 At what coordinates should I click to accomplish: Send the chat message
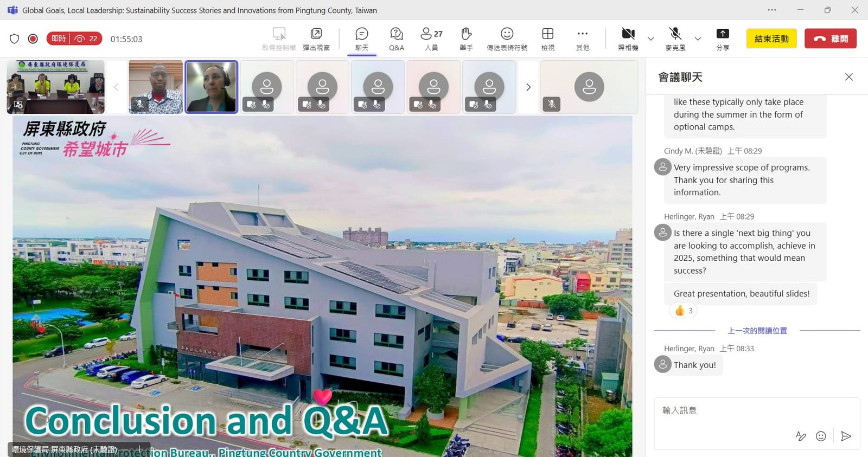pos(846,436)
